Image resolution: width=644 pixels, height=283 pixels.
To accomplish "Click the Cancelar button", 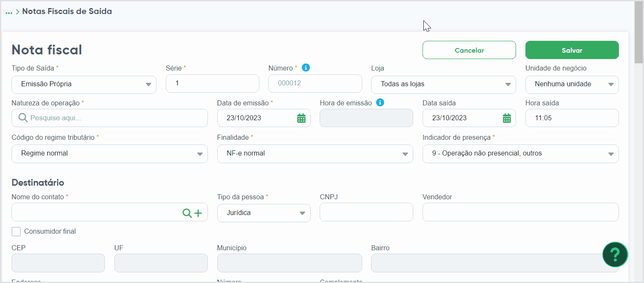I will tap(469, 50).
